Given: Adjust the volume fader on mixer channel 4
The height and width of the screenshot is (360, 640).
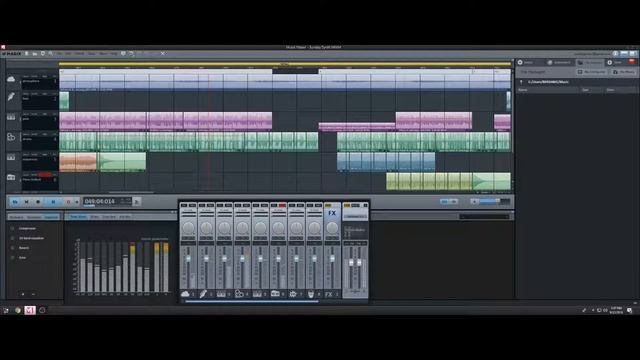Looking at the screenshot, I should point(242,259).
